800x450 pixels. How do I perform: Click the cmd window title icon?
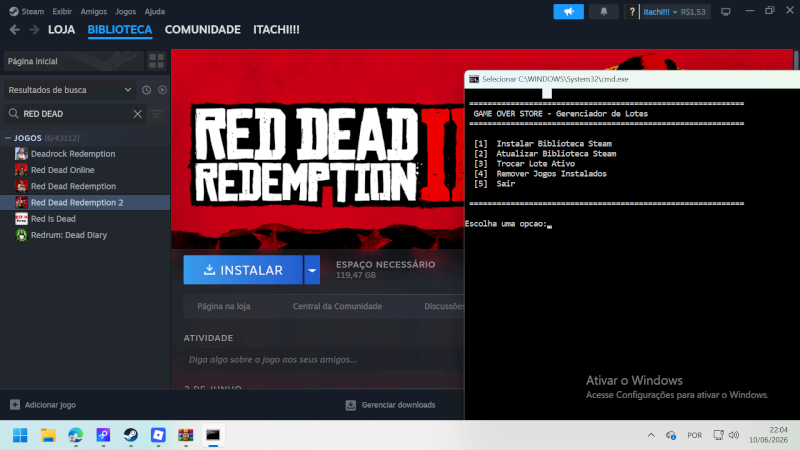click(x=474, y=79)
